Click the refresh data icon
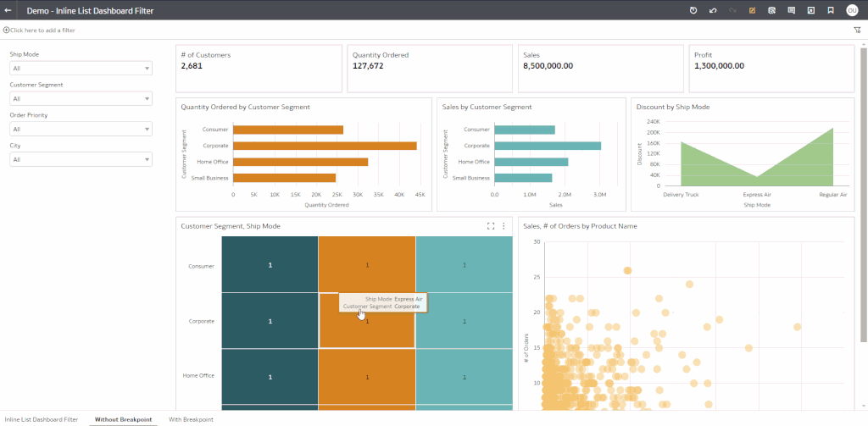 tap(693, 10)
